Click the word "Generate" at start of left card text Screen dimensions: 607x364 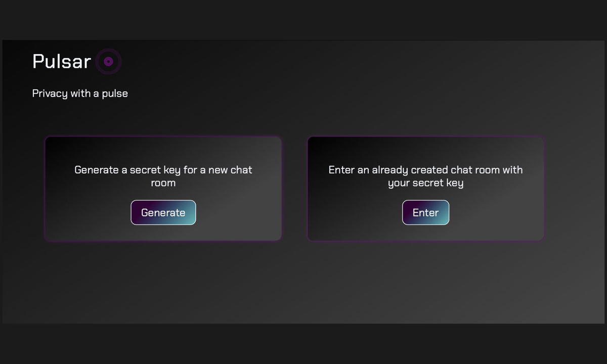click(97, 170)
